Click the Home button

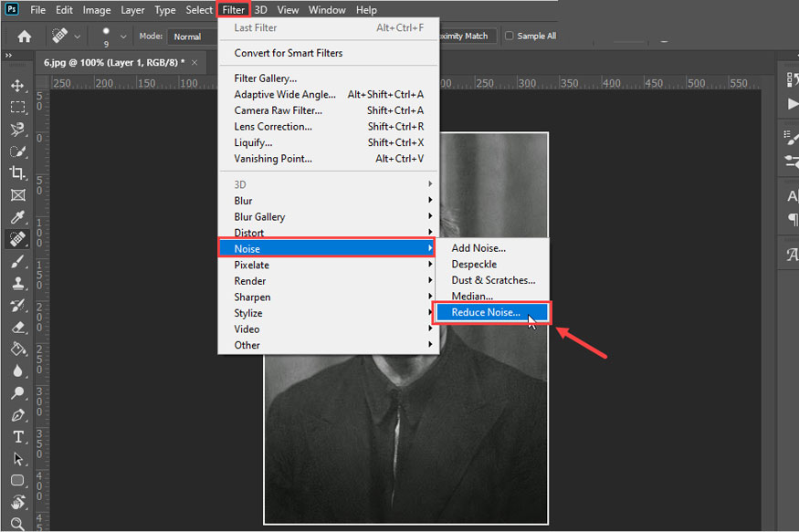(24, 36)
